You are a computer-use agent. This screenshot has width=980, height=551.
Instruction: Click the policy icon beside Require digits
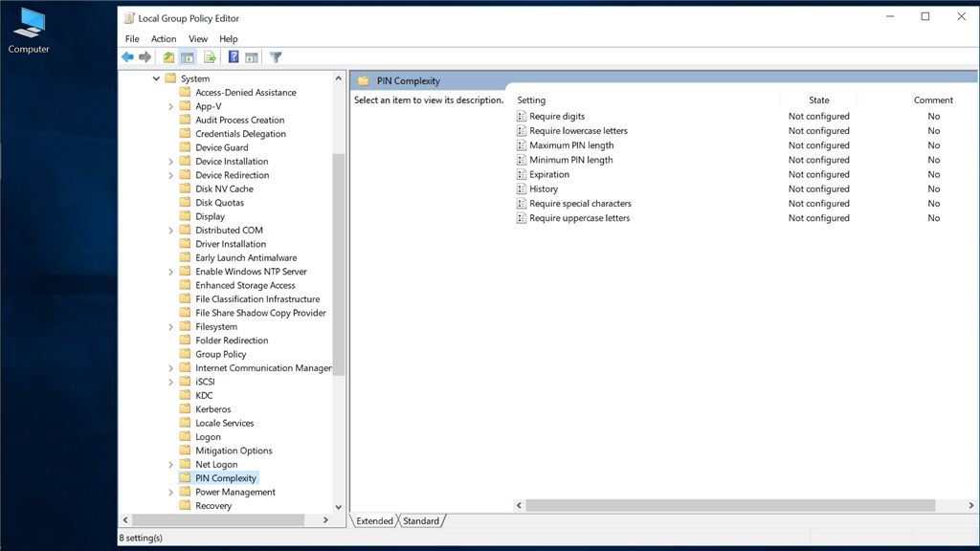click(522, 116)
